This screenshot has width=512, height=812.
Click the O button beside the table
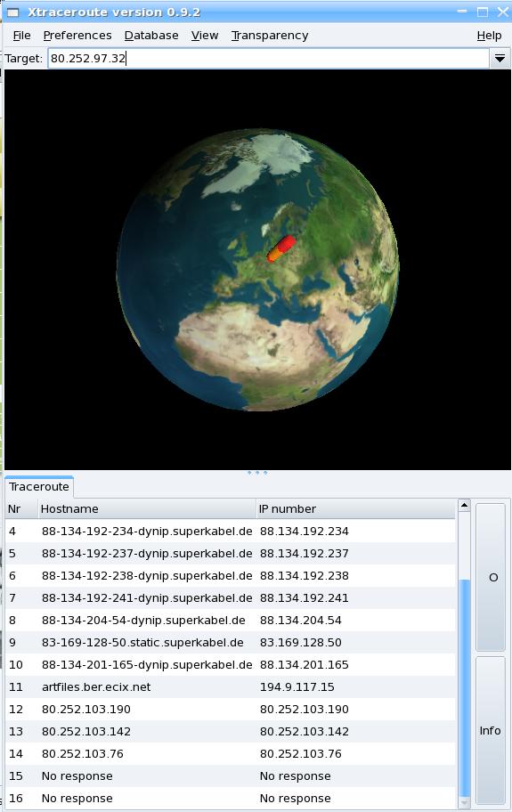(x=491, y=578)
